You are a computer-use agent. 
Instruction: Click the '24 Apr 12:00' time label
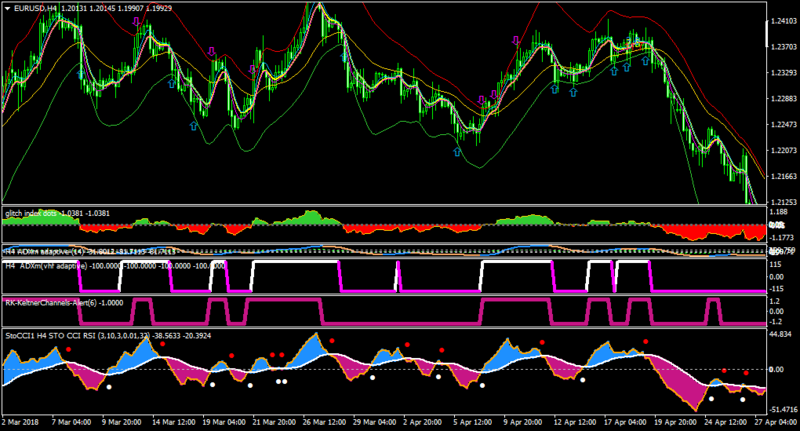pyautogui.click(x=726, y=422)
